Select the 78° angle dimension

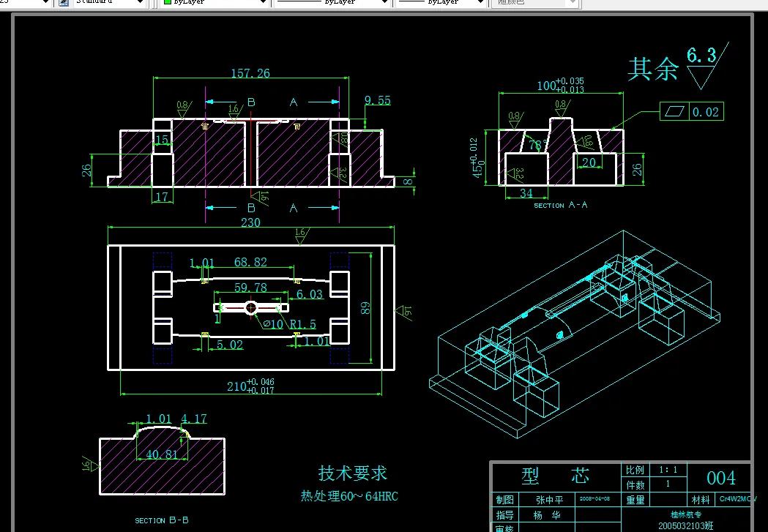[537, 145]
